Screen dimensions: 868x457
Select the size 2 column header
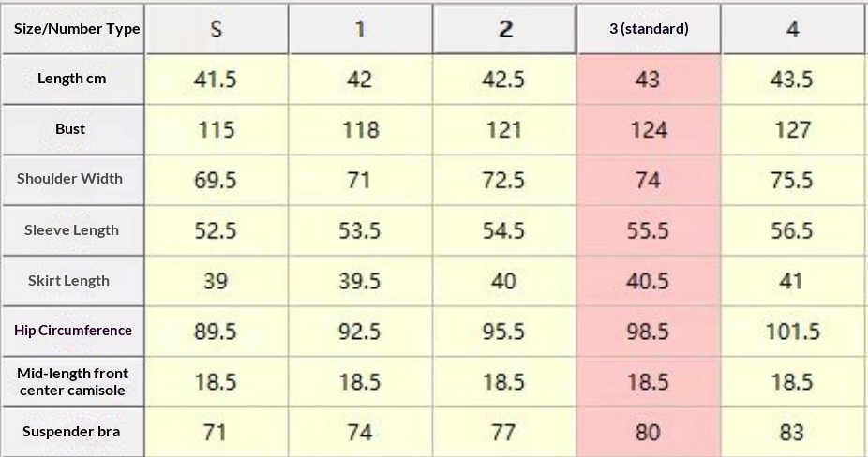tap(504, 29)
